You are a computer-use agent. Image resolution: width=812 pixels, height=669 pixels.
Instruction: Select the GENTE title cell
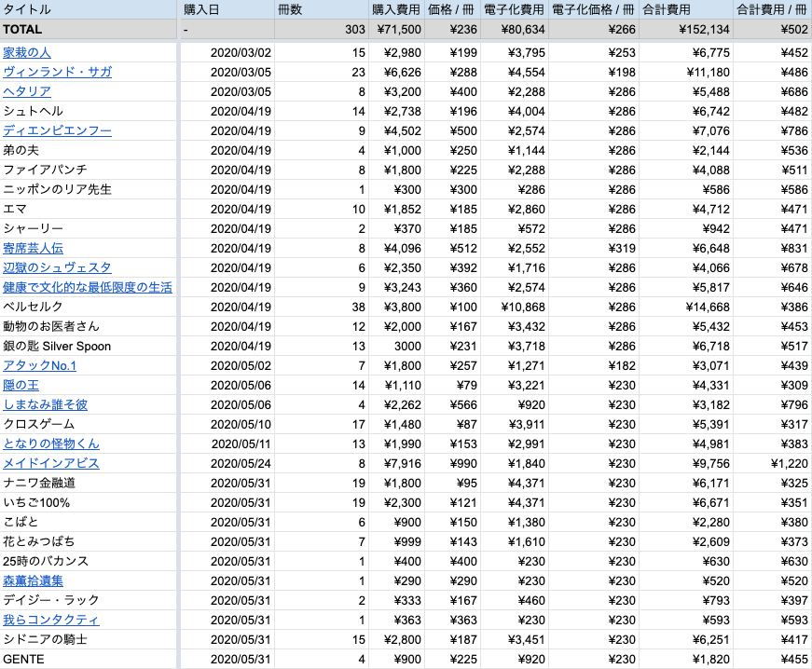(89, 659)
